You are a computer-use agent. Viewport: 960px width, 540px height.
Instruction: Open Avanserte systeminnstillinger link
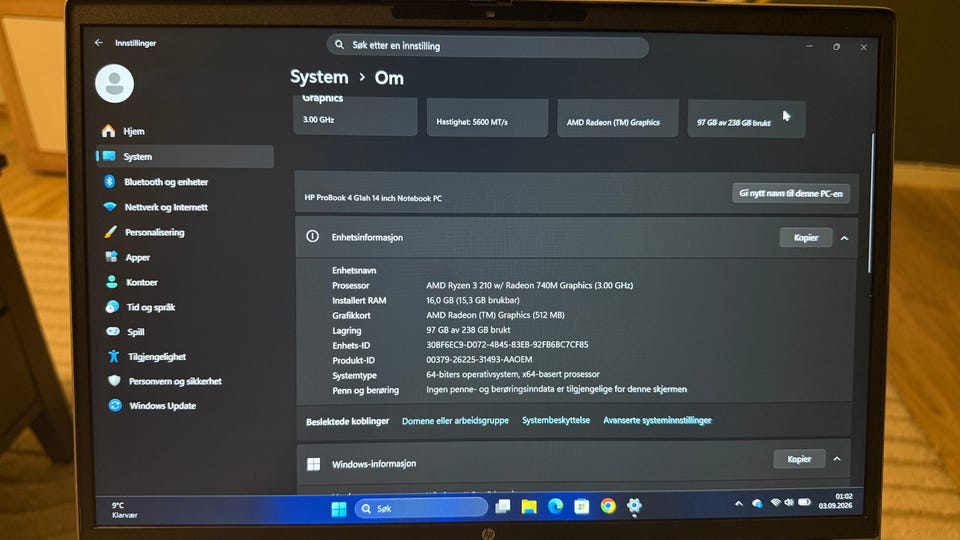[657, 420]
